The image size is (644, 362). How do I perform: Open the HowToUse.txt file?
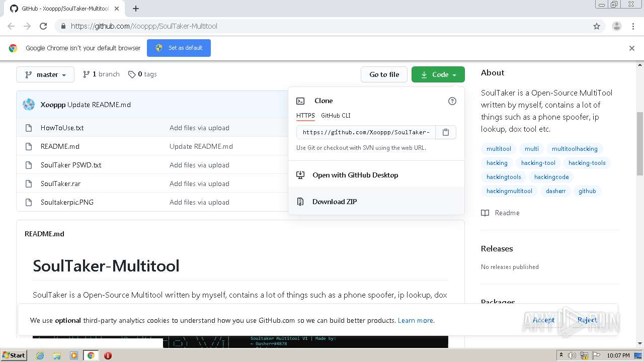(x=62, y=128)
